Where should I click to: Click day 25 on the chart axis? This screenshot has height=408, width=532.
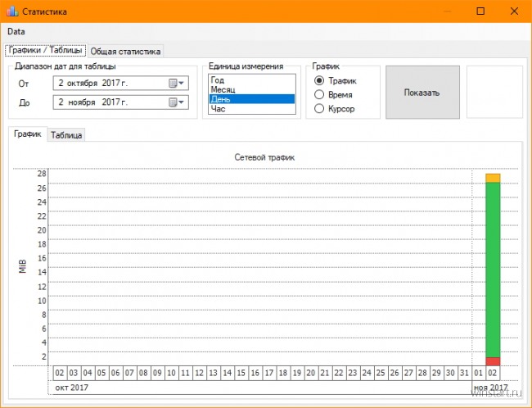coord(381,373)
